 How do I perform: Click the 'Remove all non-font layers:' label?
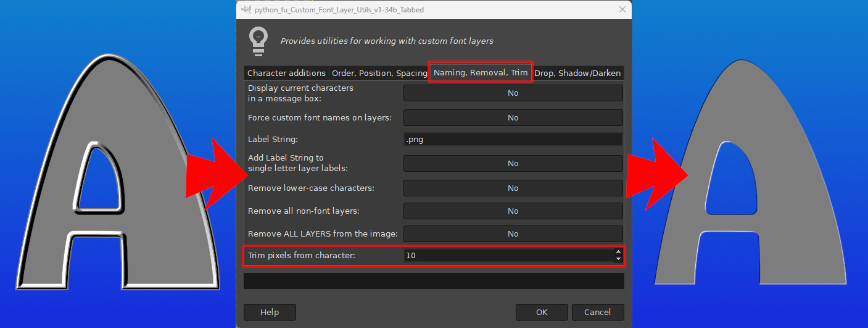tap(304, 211)
